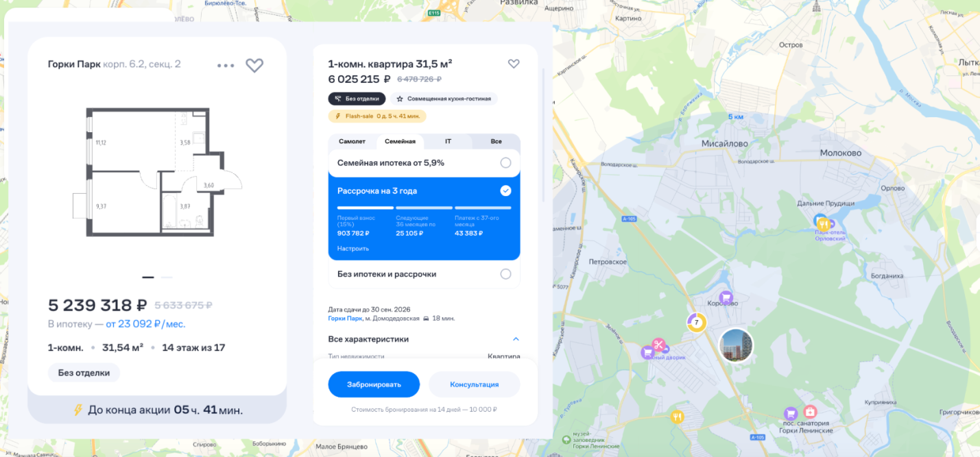The height and width of the screenshot is (457, 980).
Task: Click the Платеж с 37-ого месяца progress segment
Action: [483, 208]
